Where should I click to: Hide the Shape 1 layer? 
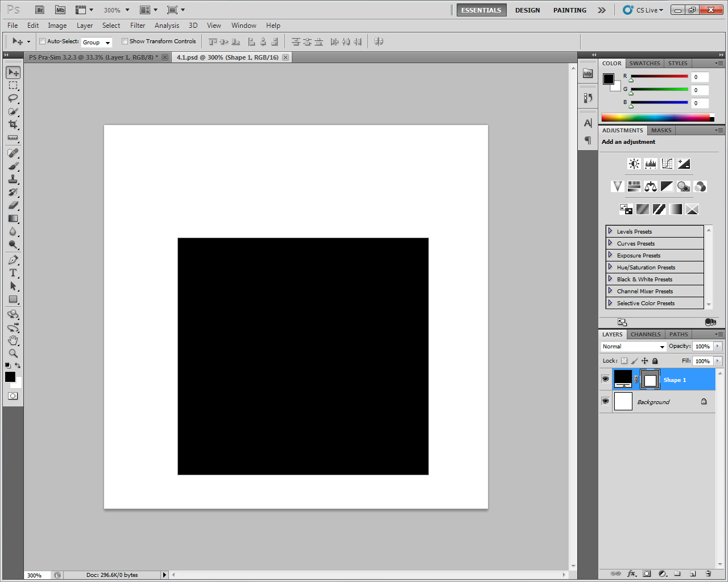606,379
